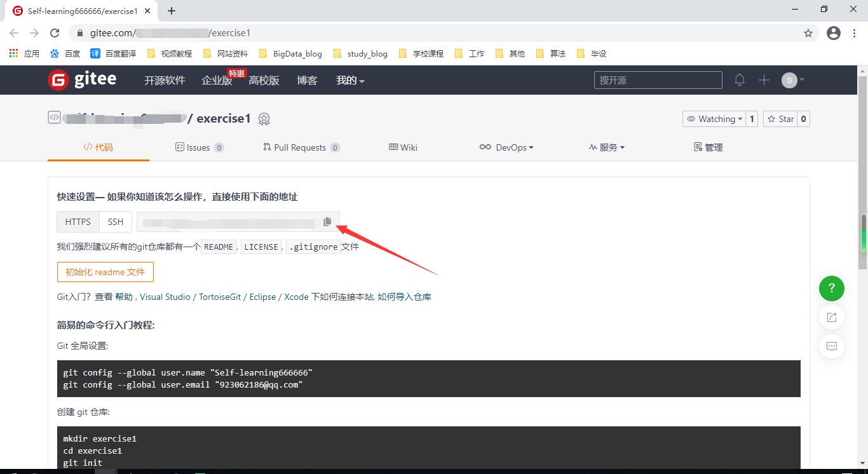Screen dimensions: 868x474
Task: Copy the repository URL with the clipboard icon
Action: [327, 222]
